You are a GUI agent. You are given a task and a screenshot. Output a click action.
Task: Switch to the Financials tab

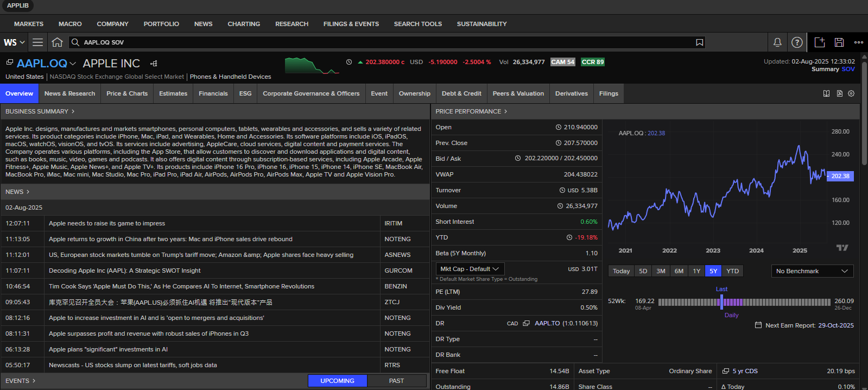click(x=213, y=93)
